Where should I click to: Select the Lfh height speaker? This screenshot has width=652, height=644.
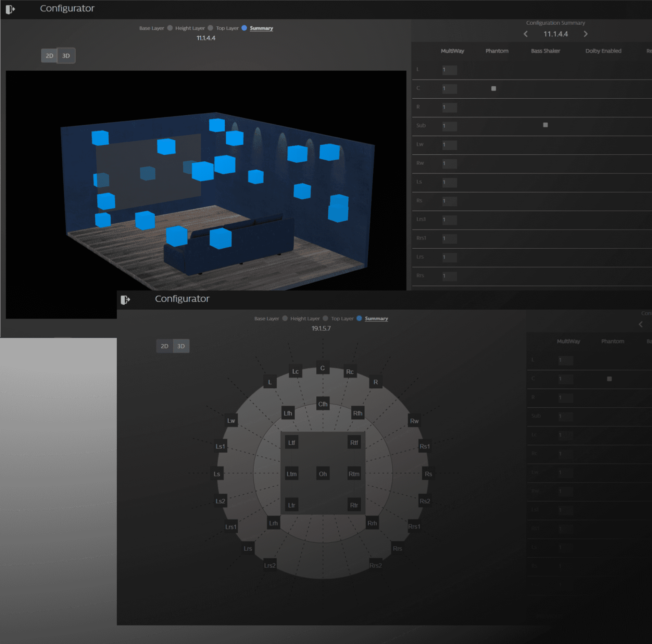pyautogui.click(x=288, y=413)
